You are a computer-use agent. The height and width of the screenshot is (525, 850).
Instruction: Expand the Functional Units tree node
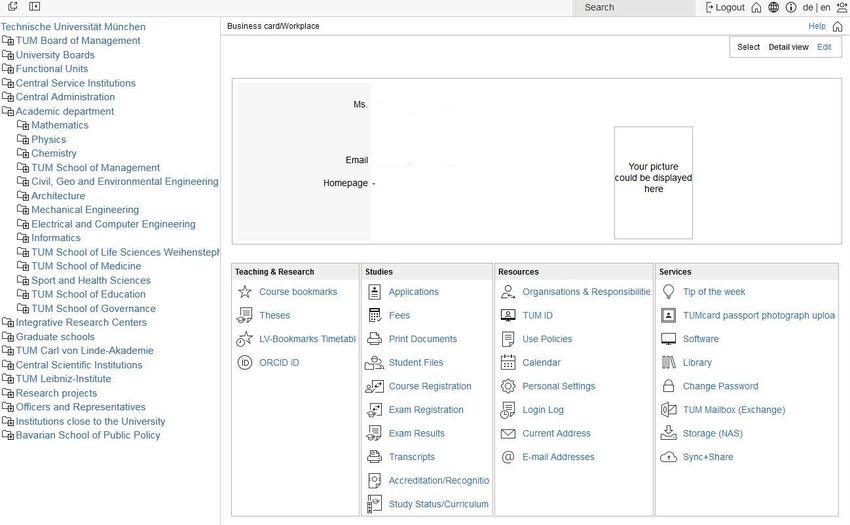(8, 69)
